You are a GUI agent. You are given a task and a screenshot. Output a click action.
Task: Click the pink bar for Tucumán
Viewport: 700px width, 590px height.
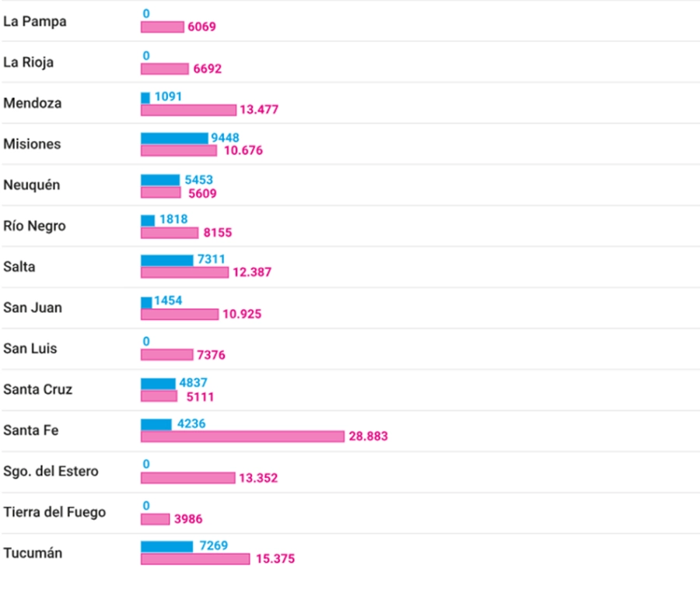point(195,559)
